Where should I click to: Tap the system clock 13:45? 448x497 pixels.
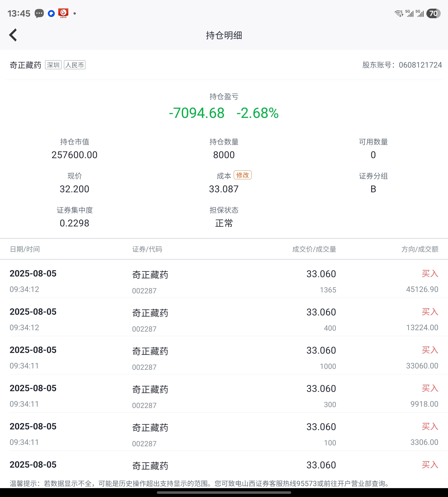[x=19, y=13]
